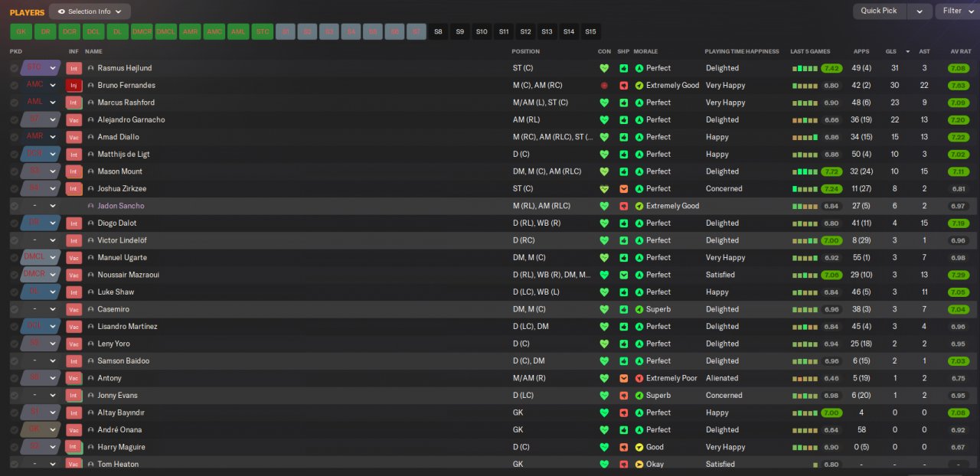Viewport: 980px width, 476px height.
Task: Click the profile icon beside Jadon Sancho's name
Action: tap(91, 206)
